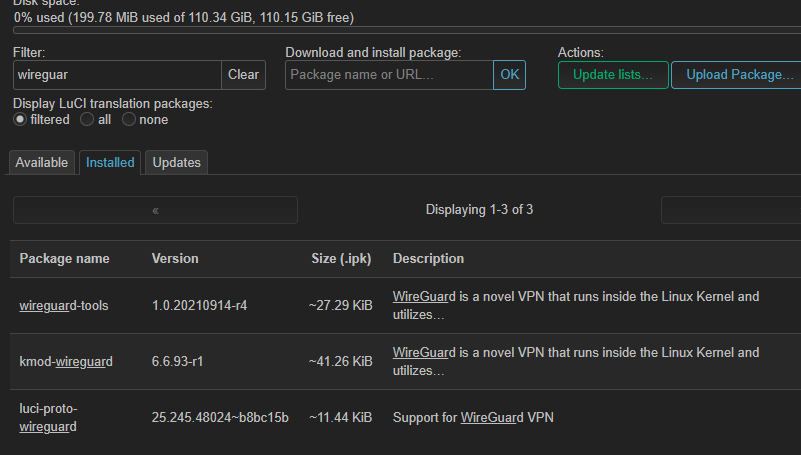Select the all translation packages option
The height and width of the screenshot is (455, 801).
[x=87, y=119]
